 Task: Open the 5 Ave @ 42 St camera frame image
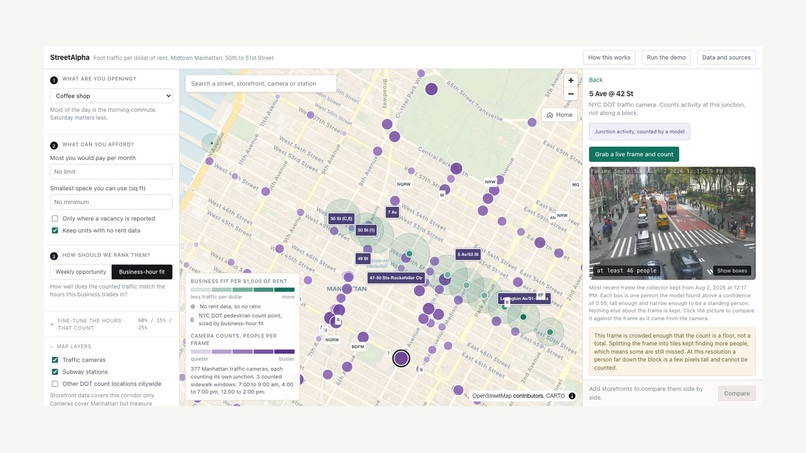click(672, 223)
